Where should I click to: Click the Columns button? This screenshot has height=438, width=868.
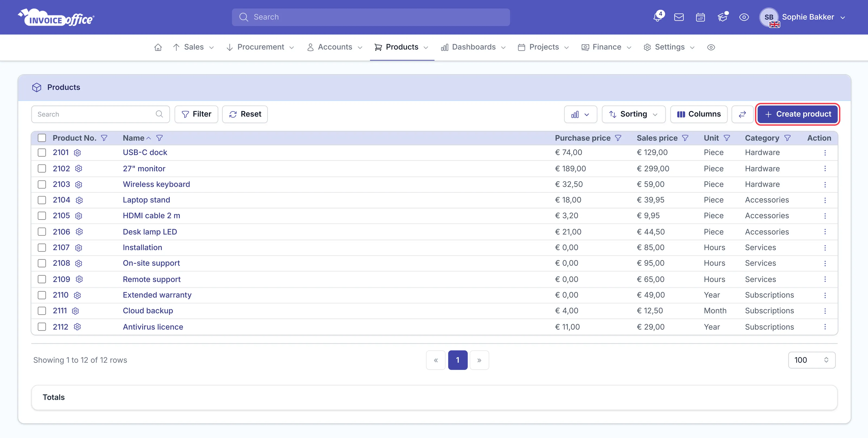(699, 114)
